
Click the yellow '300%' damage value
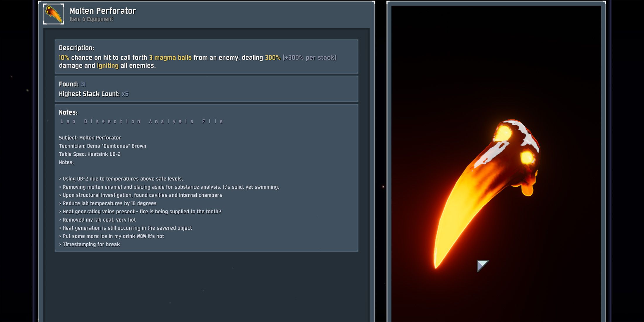[x=273, y=58]
